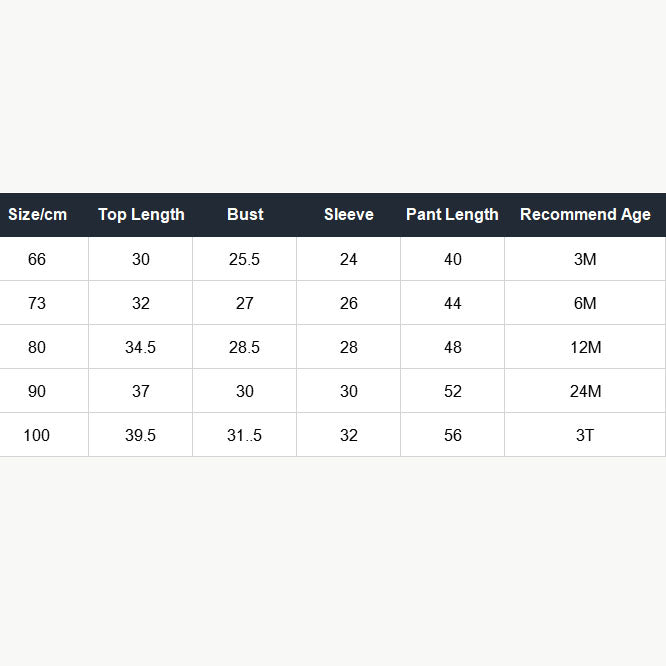Viewport: 666px width, 666px height.
Task: Click the pant length value 48
Action: (453, 347)
